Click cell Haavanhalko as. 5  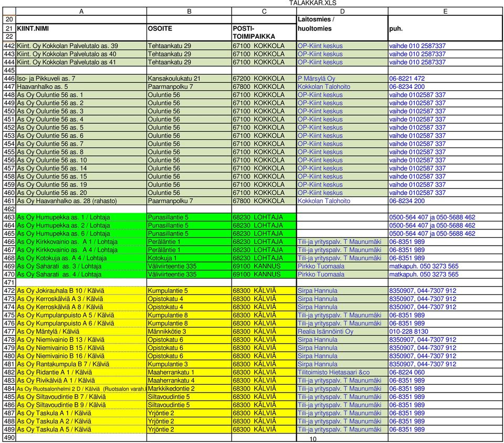click(x=81, y=87)
